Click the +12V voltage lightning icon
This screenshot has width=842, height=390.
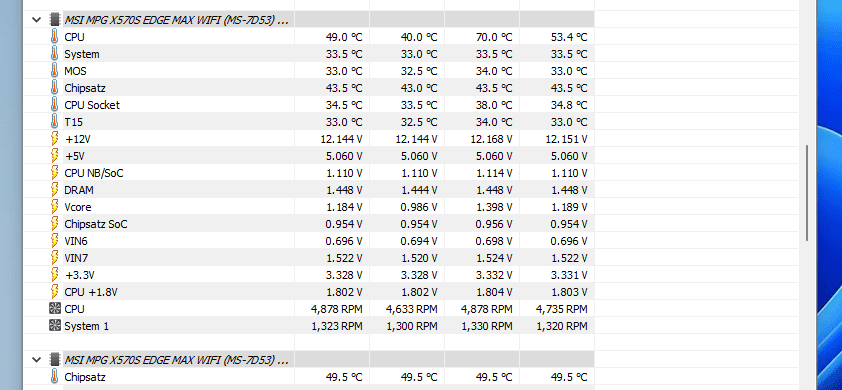coord(54,139)
